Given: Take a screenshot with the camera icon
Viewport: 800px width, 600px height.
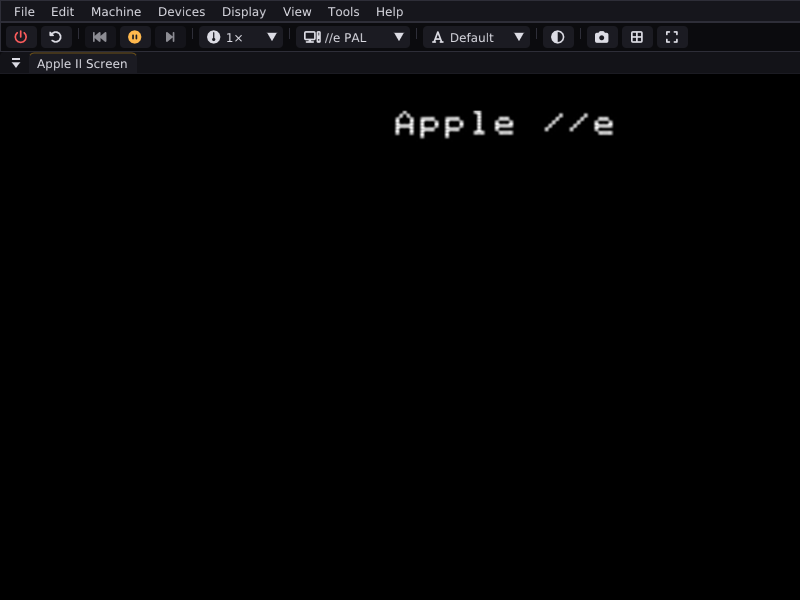Looking at the screenshot, I should point(602,37).
